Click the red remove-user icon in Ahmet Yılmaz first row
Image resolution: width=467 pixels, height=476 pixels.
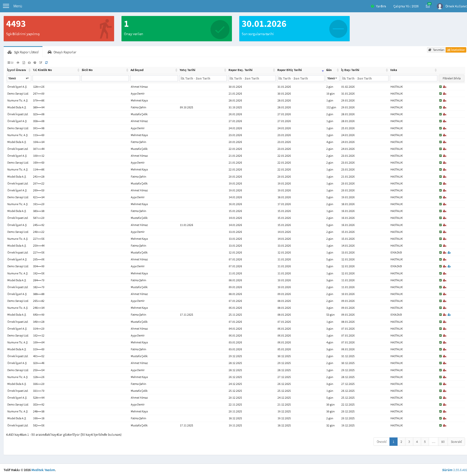445,87
